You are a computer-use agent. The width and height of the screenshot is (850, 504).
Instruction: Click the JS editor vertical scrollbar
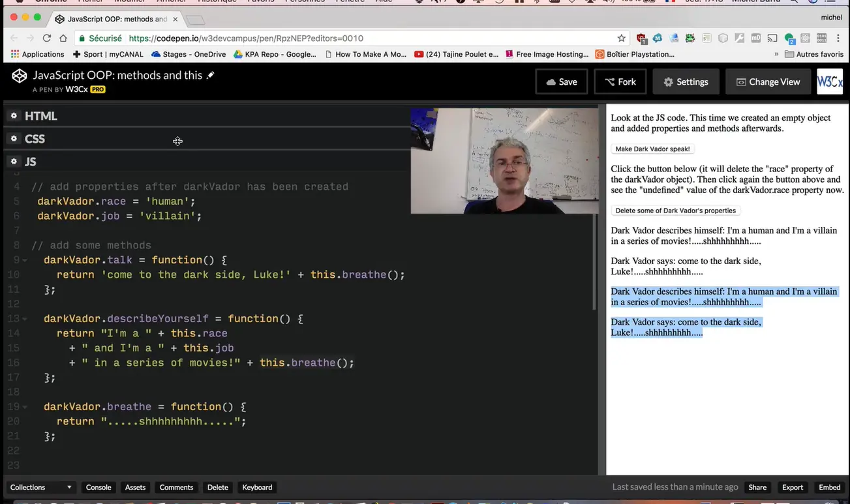594,261
